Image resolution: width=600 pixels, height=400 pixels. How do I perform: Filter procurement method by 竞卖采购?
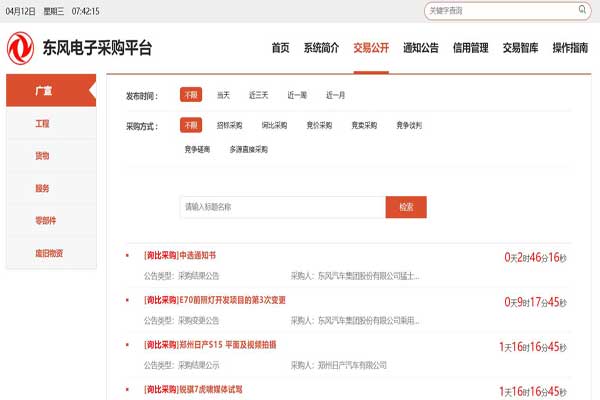(364, 125)
